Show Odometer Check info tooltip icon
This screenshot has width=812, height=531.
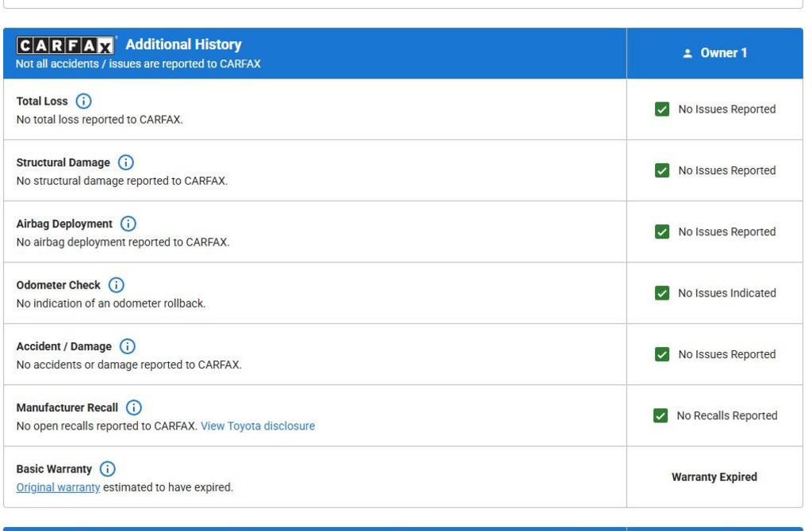[117, 285]
